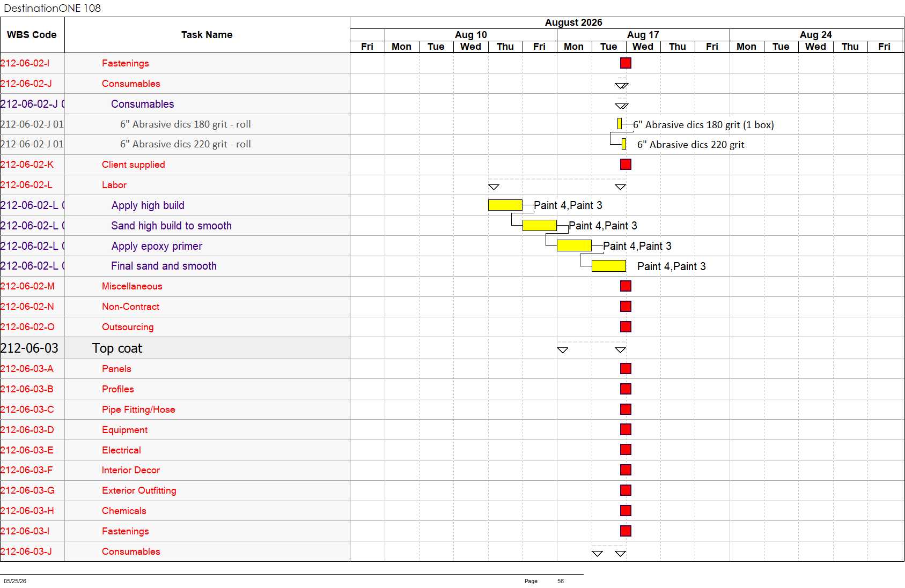Click the Top coat summary start triangle
905x588 pixels.
tap(562, 350)
